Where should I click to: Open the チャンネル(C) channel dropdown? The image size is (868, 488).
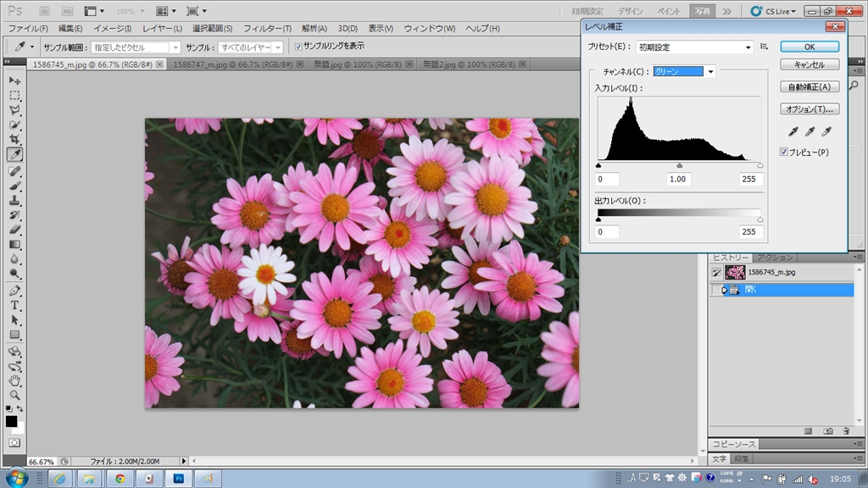[684, 72]
